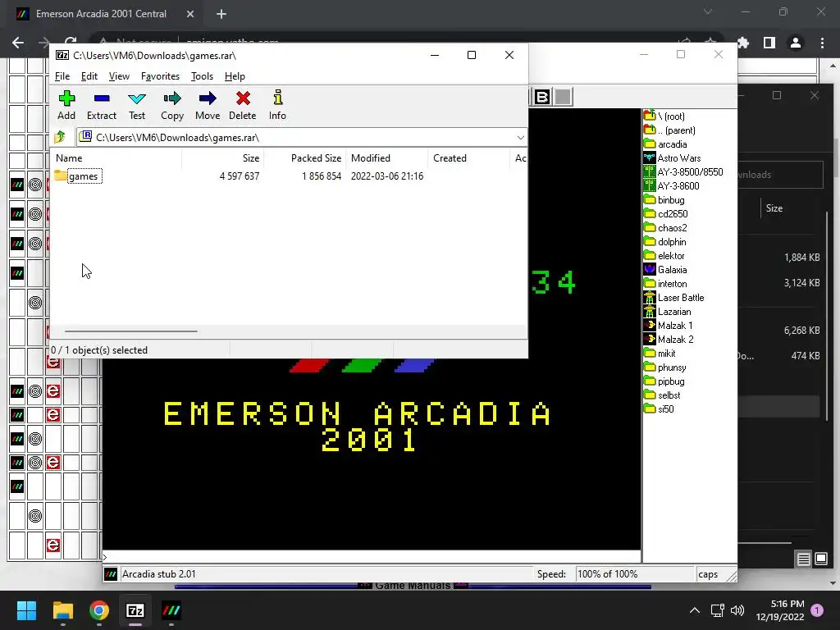Open the Windows Start menu
This screenshot has width=840, height=630.
click(x=27, y=610)
